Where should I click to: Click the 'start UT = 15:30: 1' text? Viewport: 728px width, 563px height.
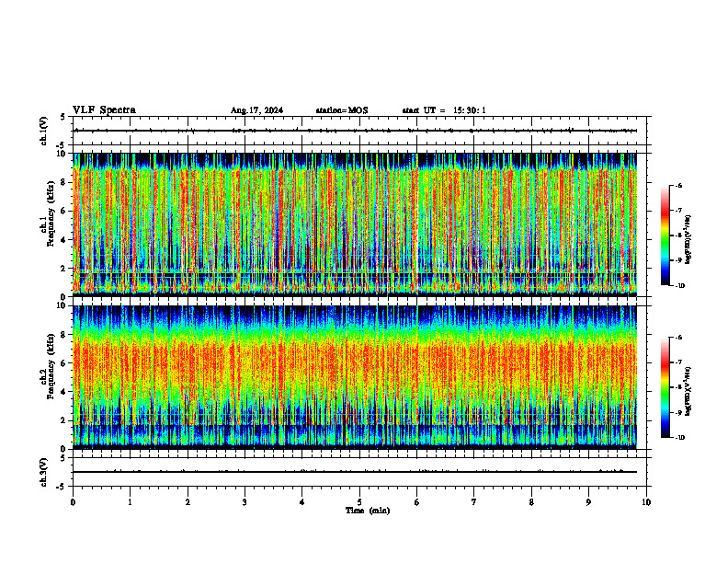click(444, 110)
